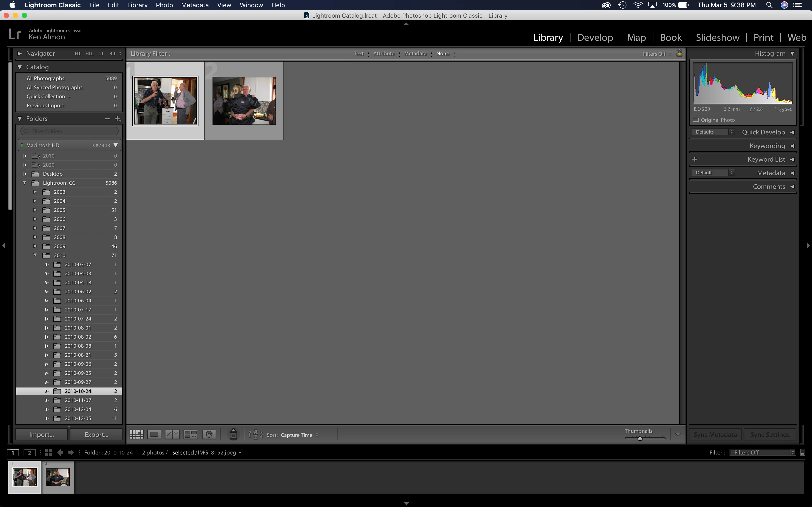Click plus icon to add folder

coord(117,119)
